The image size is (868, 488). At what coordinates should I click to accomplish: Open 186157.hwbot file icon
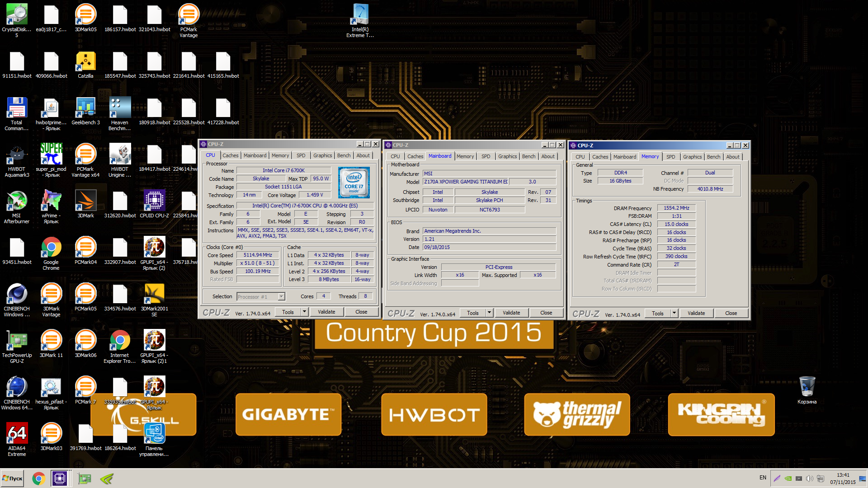pyautogui.click(x=120, y=18)
